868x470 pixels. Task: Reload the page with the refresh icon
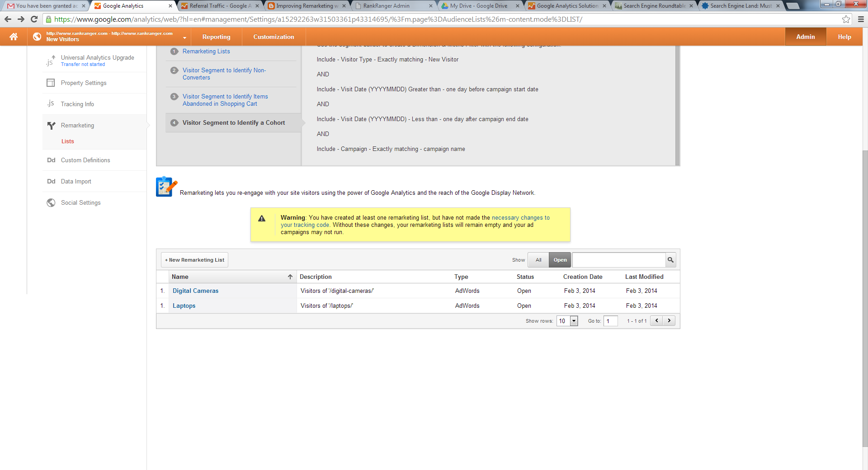(34, 19)
